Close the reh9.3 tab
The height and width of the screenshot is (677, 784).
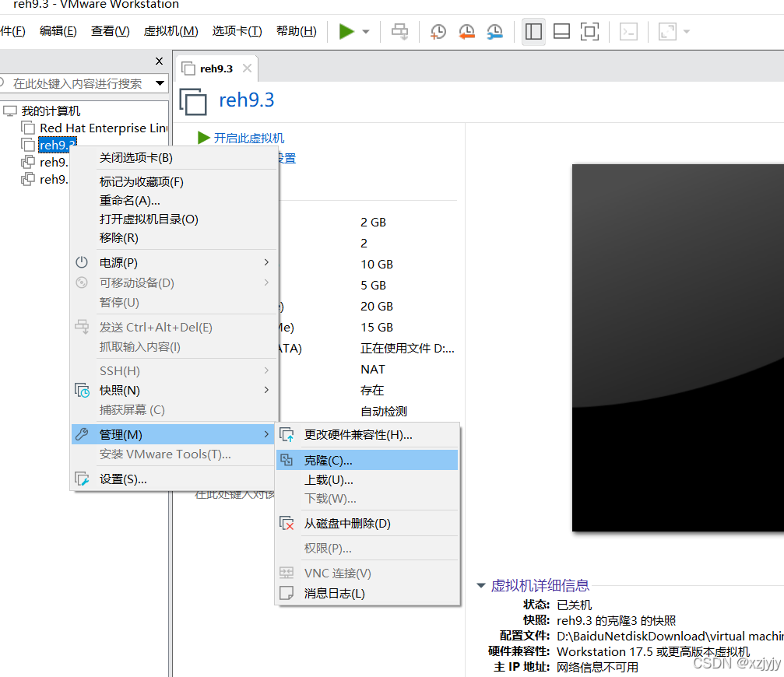247,68
